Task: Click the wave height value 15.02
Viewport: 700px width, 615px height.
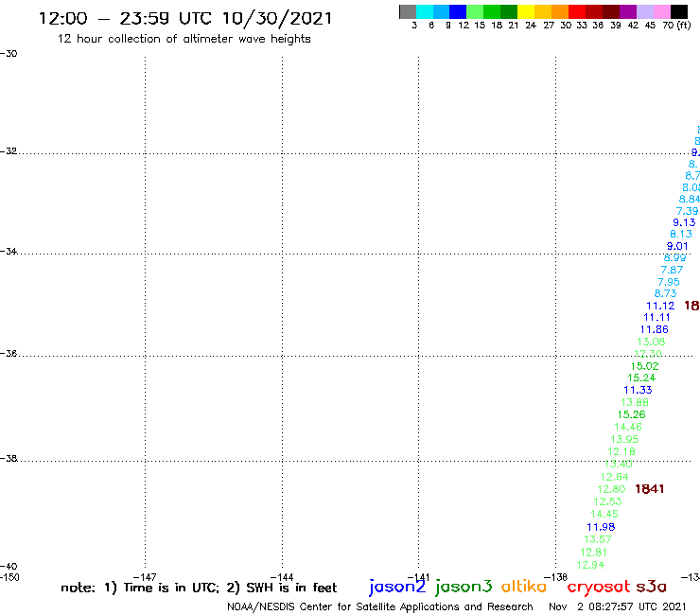Action: [x=644, y=366]
